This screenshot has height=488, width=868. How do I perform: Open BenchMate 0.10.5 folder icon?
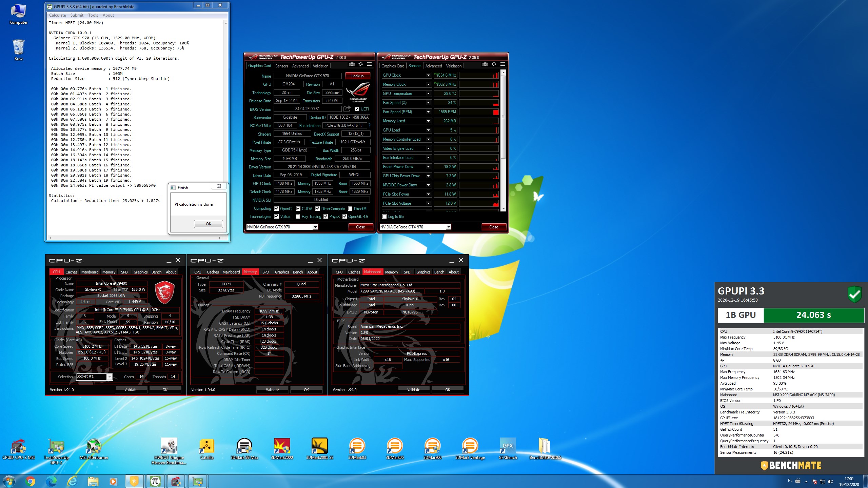point(545,449)
